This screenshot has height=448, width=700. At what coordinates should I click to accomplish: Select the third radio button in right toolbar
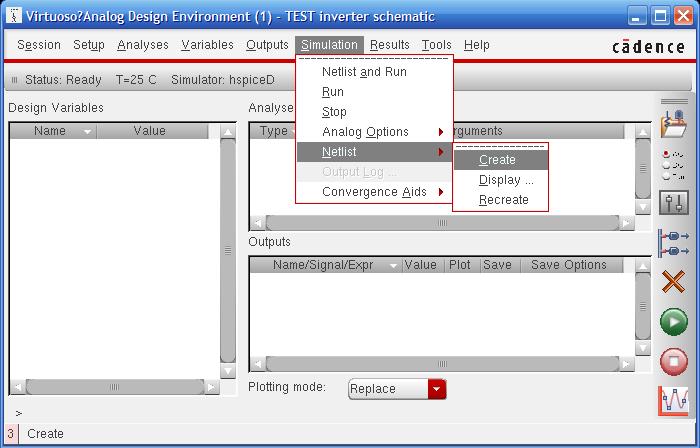667,176
